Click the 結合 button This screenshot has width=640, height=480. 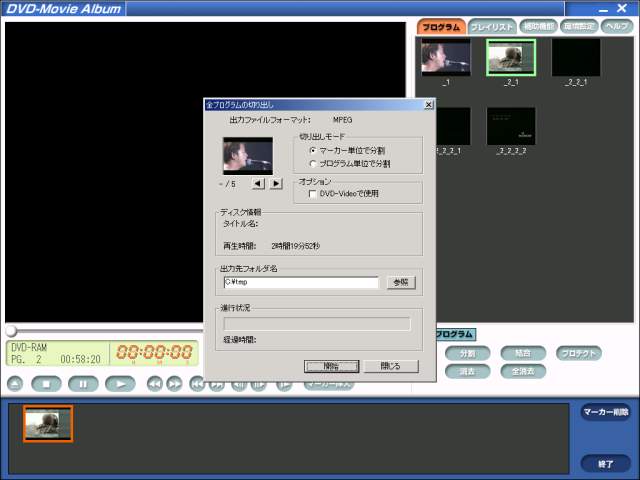point(523,353)
